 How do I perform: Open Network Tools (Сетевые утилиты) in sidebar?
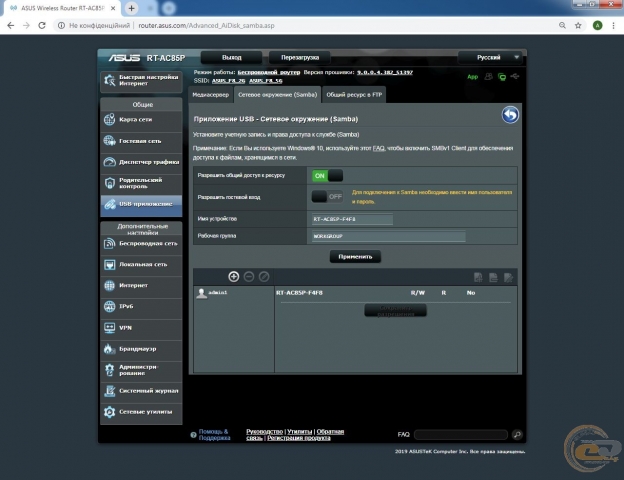click(x=140, y=411)
